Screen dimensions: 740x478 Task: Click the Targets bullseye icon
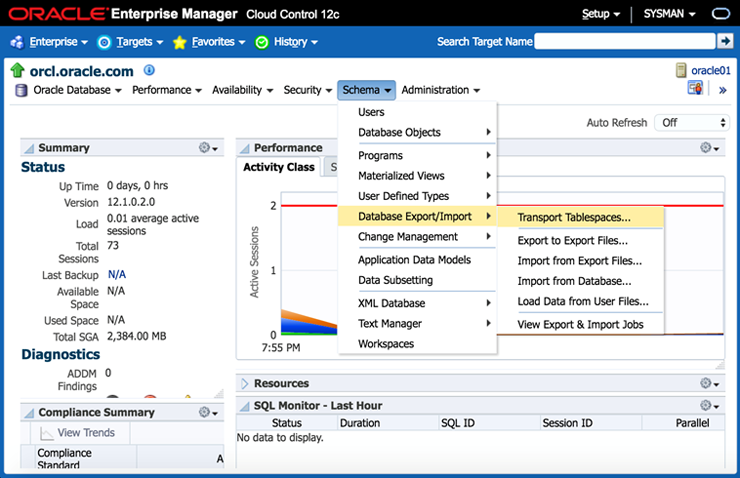(x=104, y=42)
